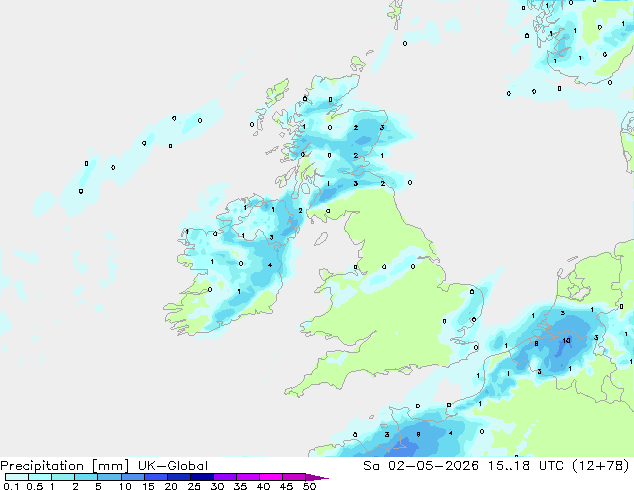Click the legend swatch between 0.1 and 0.5
This screenshot has width=634, height=490.
coord(17,477)
